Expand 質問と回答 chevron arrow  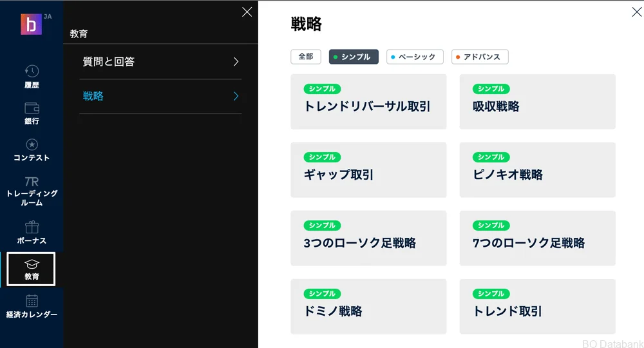coord(236,62)
